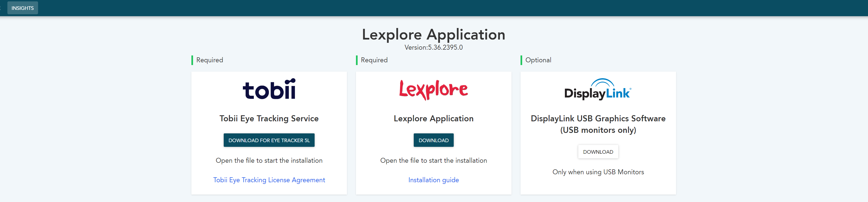The height and width of the screenshot is (202, 868).
Task: Click the red Lexplore logo
Action: point(433,90)
